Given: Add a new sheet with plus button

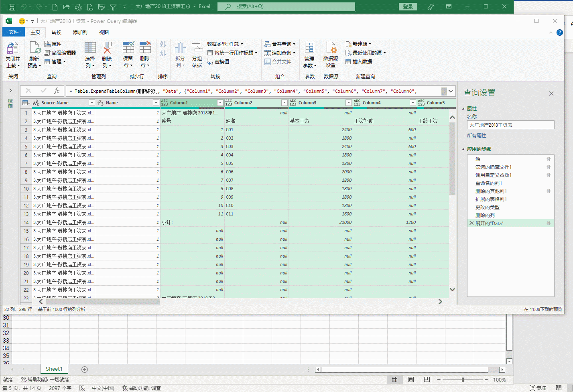Looking at the screenshot, I should click(85, 369).
